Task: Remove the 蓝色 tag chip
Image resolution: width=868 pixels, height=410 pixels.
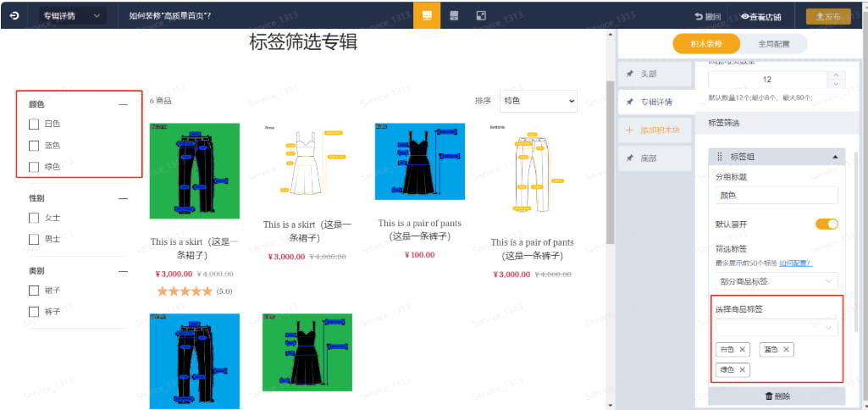Action: click(786, 349)
